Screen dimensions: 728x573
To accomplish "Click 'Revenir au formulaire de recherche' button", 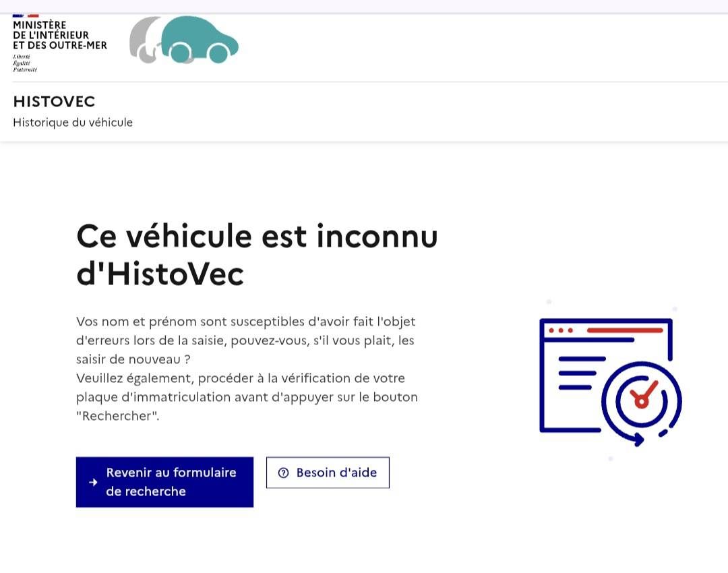I will click(165, 482).
